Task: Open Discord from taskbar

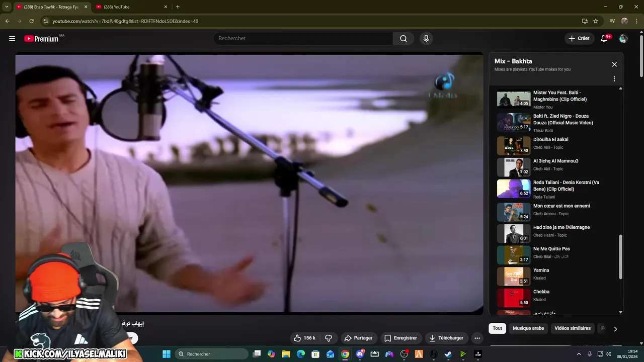Action: [x=360, y=354]
